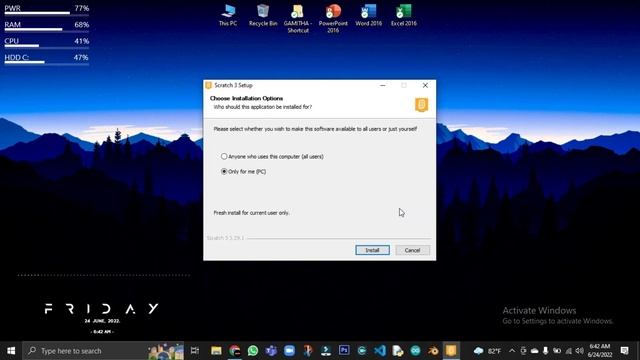The image size is (640, 360).
Task: Select the Recycle Bin desktop icon
Action: click(263, 16)
